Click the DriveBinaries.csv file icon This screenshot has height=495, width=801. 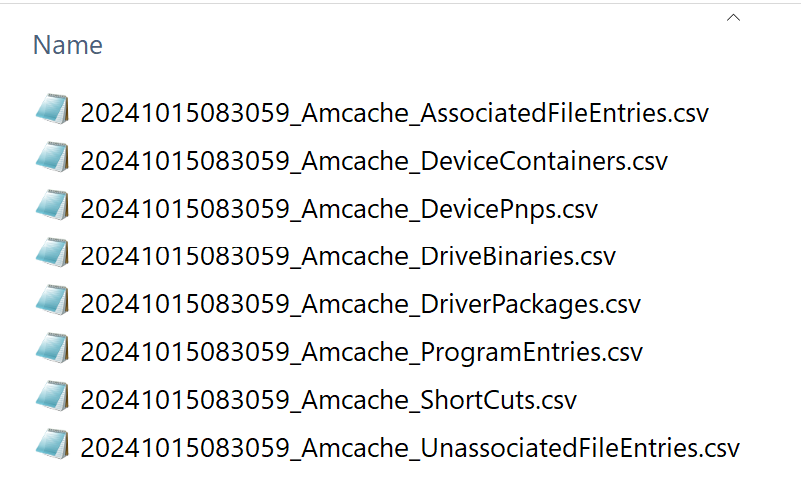click(51, 254)
